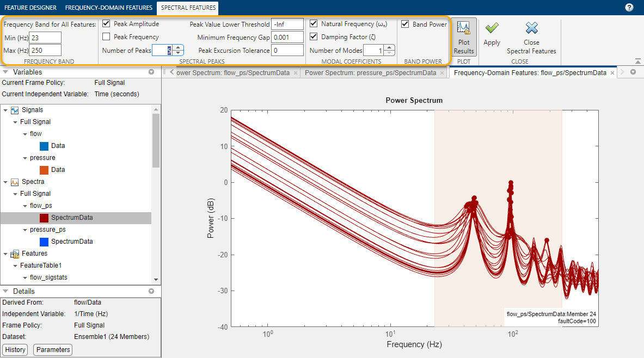Toggle the Natural Frequency checkbox
This screenshot has width=644, height=358.
coord(314,24)
